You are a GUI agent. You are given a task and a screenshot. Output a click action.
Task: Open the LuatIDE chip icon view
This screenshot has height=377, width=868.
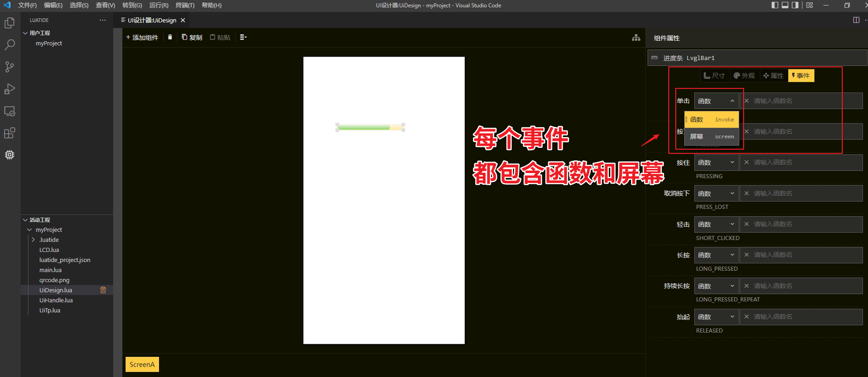[x=9, y=155]
